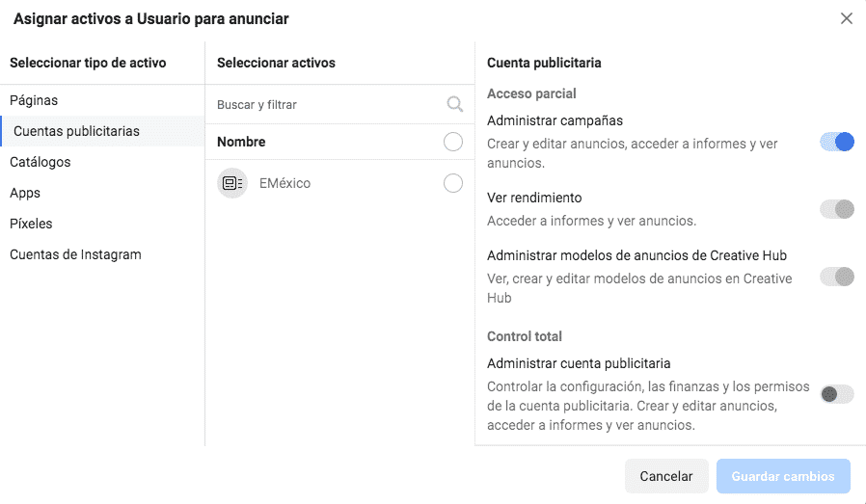Click the Nombre column header
This screenshot has width=866, height=504.
coord(241,142)
